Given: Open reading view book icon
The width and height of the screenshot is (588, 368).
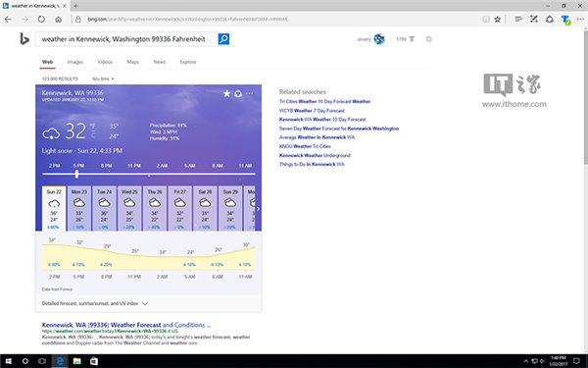Looking at the screenshot, I should [x=486, y=20].
